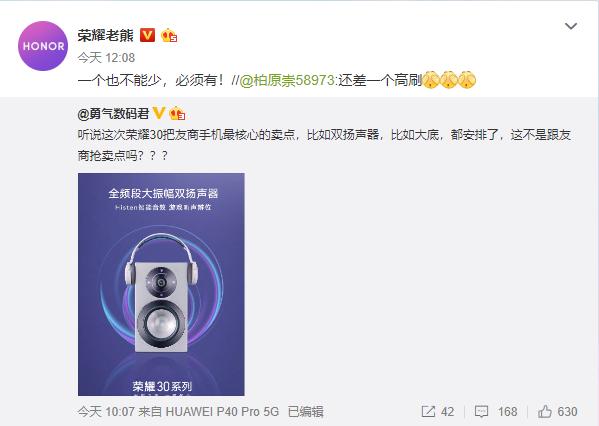599x426 pixels.
Task: Open the 荣耀老熊 username link
Action: pos(105,35)
